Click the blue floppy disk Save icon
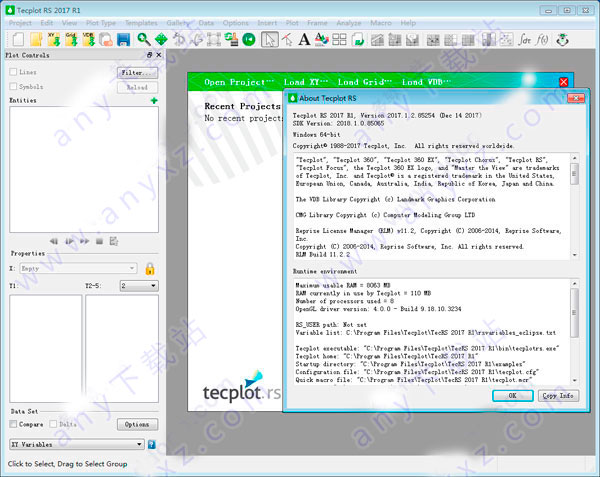The image size is (600, 477). pos(123,39)
